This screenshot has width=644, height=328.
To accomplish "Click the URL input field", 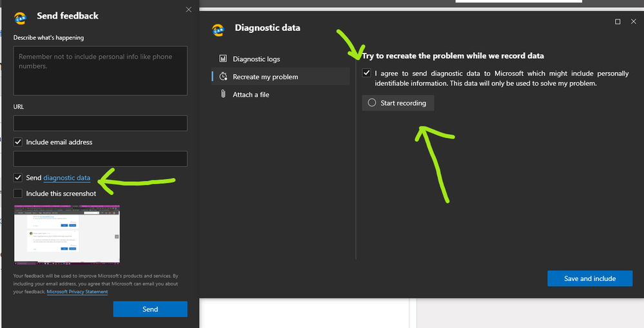I will (x=100, y=123).
